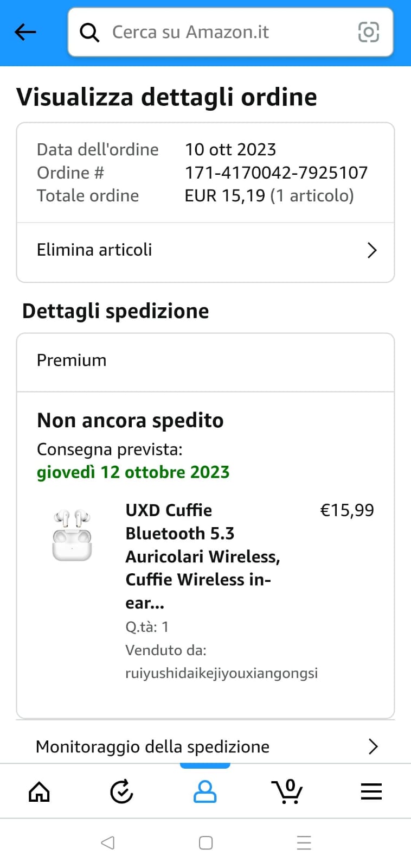This screenshot has width=411, height=868.
Task: Open UXD Cuffie Bluetooth product title
Action: point(203,556)
